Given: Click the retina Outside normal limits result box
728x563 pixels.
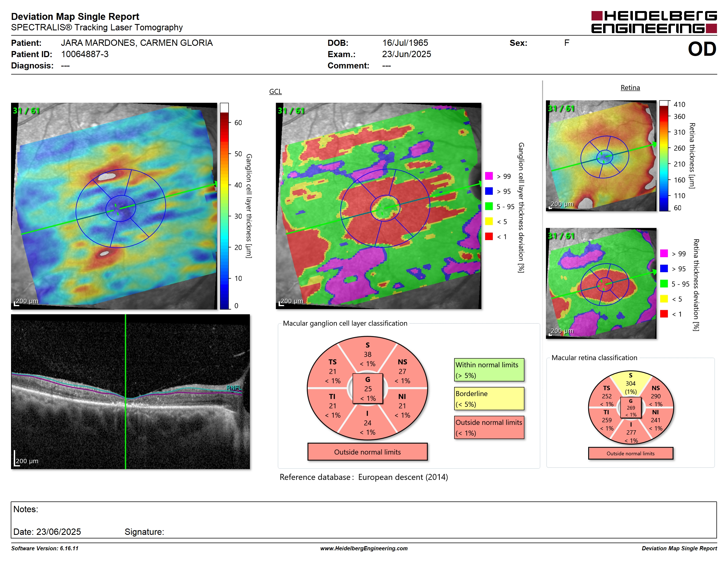Looking at the screenshot, I should (630, 453).
